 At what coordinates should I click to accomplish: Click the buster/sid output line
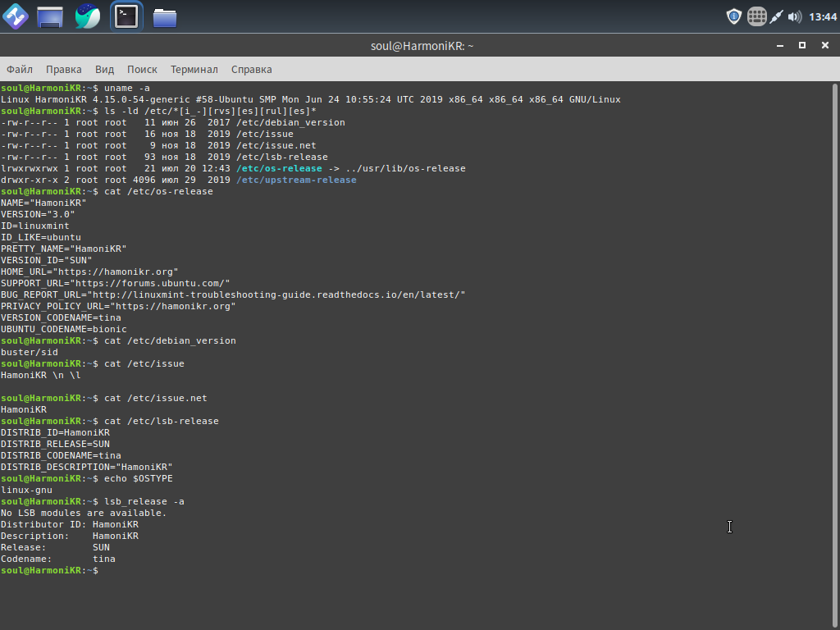click(x=29, y=353)
